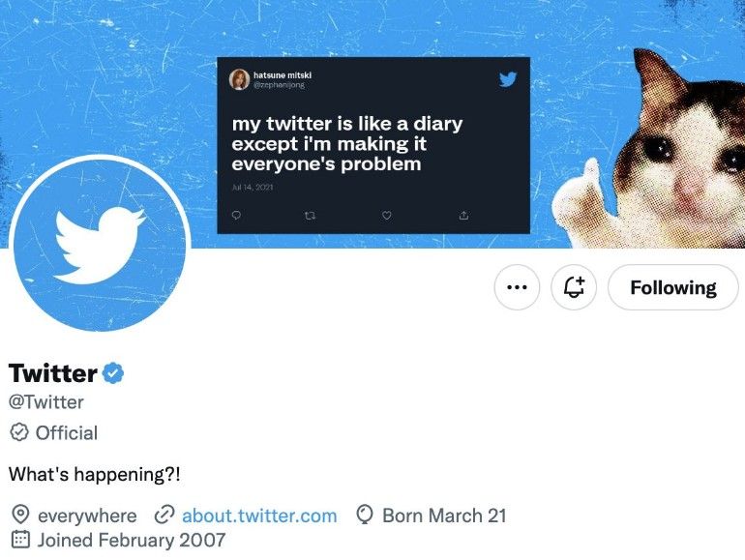This screenshot has width=745, height=560.
Task: Click the link chain icon beside the URL
Action: pos(164,516)
